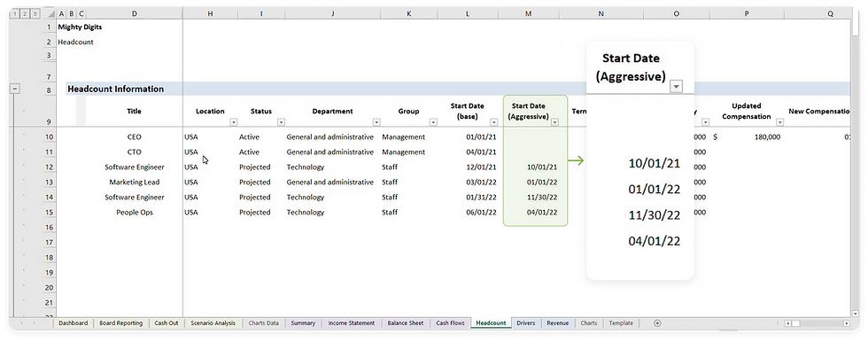Open the Location column filter dropdown
This screenshot has height=342, width=868.
(x=233, y=122)
